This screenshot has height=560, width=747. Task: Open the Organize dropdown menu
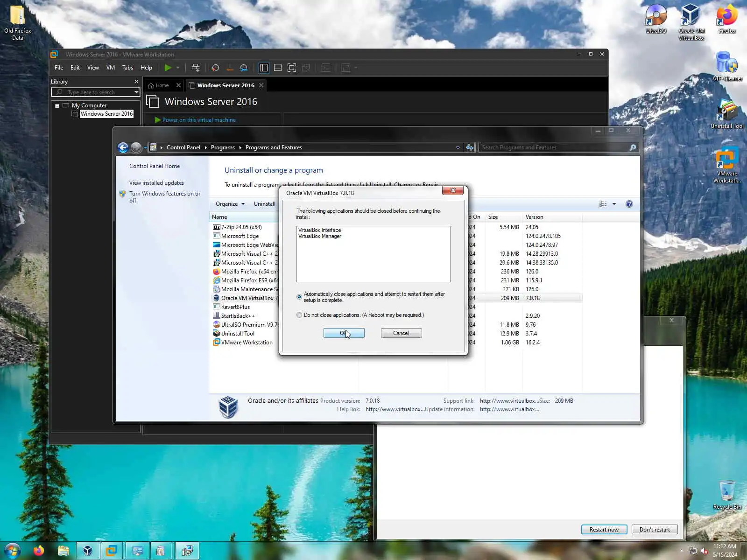230,204
